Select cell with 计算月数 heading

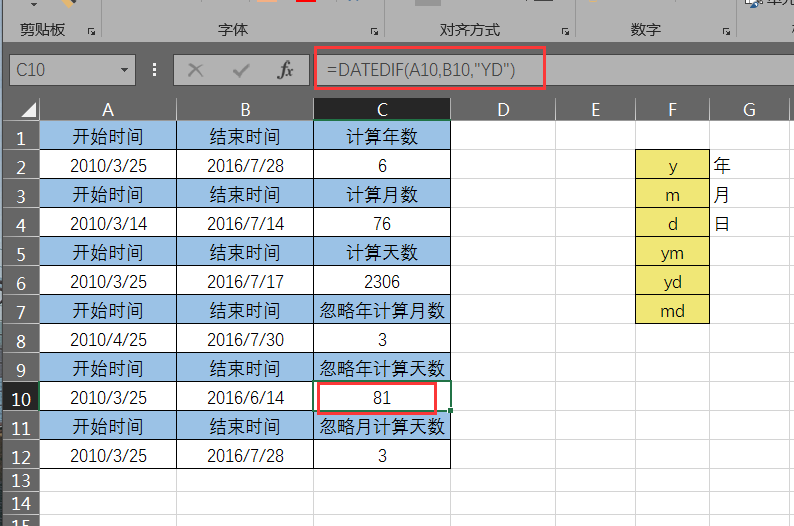coord(382,194)
